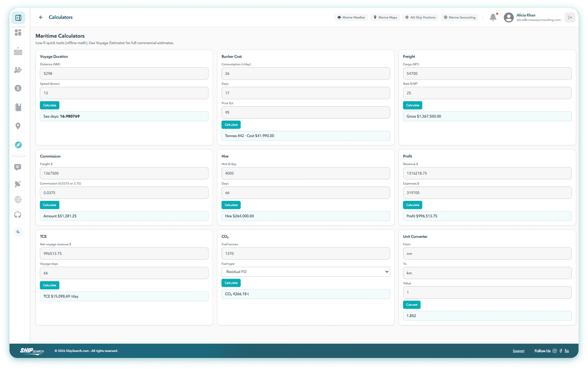Focus the Price $/t field

point(305,112)
